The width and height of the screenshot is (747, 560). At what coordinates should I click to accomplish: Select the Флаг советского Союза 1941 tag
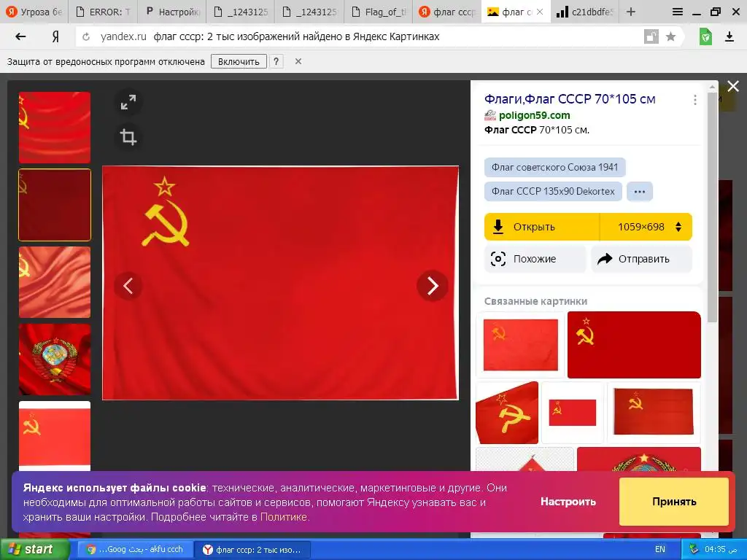pyautogui.click(x=554, y=167)
